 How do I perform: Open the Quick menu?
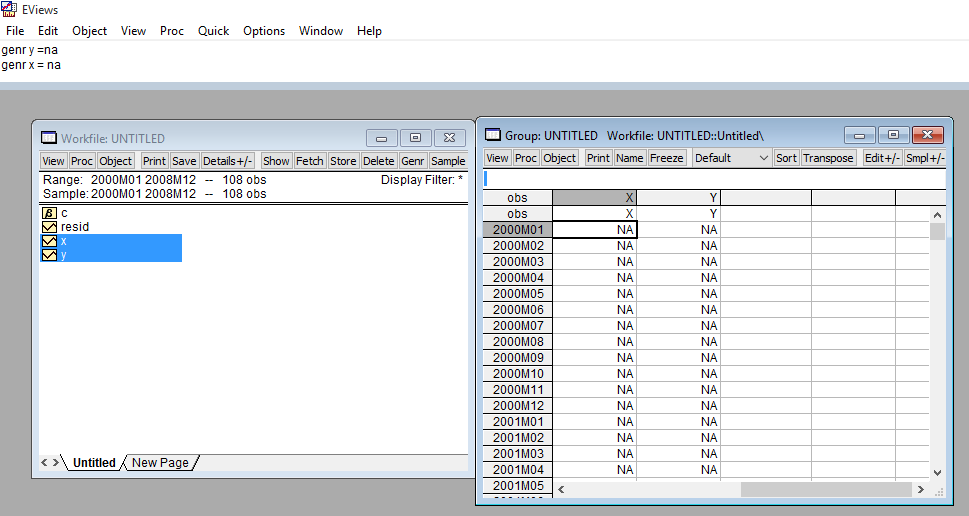213,31
